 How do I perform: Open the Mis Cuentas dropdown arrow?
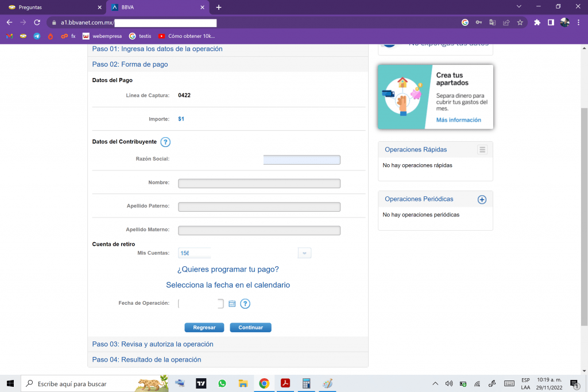(304, 253)
